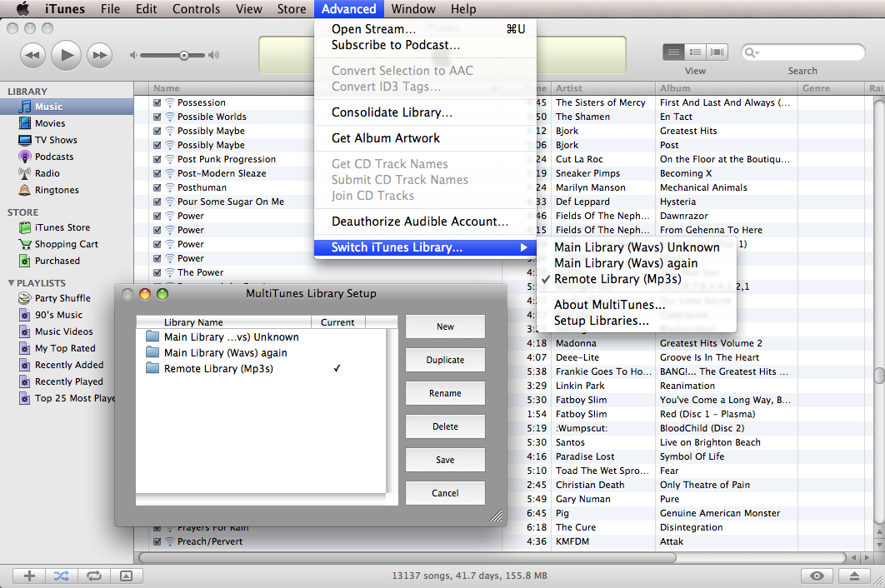Image resolution: width=885 pixels, height=588 pixels.
Task: Click the add playlist plus button
Action: tap(29, 576)
